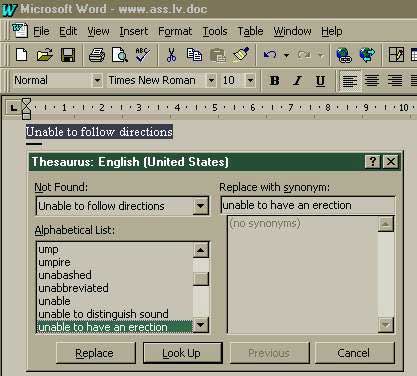
Task: Click the Cut scissors icon
Action: pyautogui.click(x=171, y=55)
